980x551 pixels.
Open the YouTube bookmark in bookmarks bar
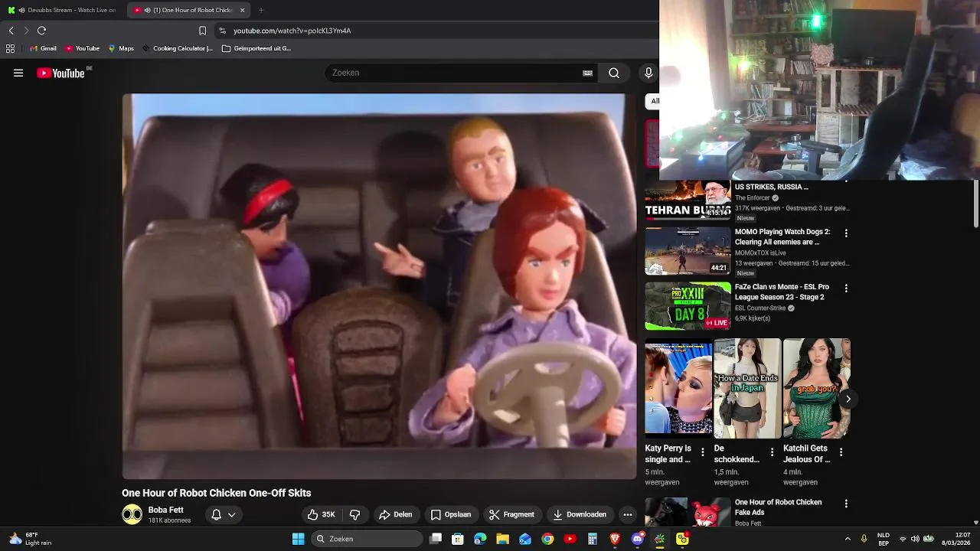[83, 48]
